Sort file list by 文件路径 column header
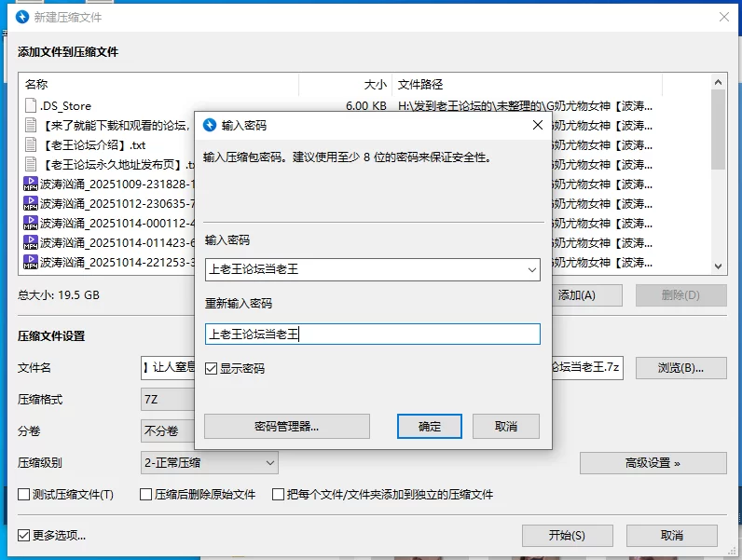Viewport: 742px width, 560px height. point(528,85)
